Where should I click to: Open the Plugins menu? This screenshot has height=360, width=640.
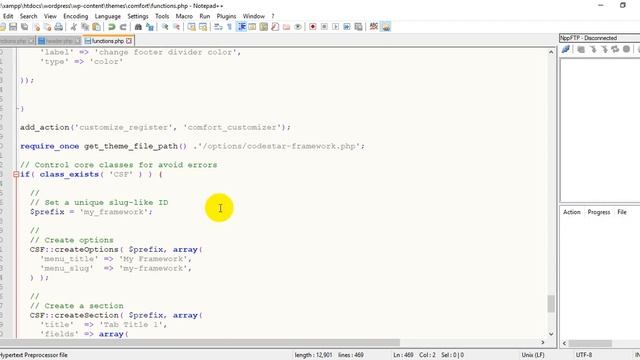tap(227, 16)
